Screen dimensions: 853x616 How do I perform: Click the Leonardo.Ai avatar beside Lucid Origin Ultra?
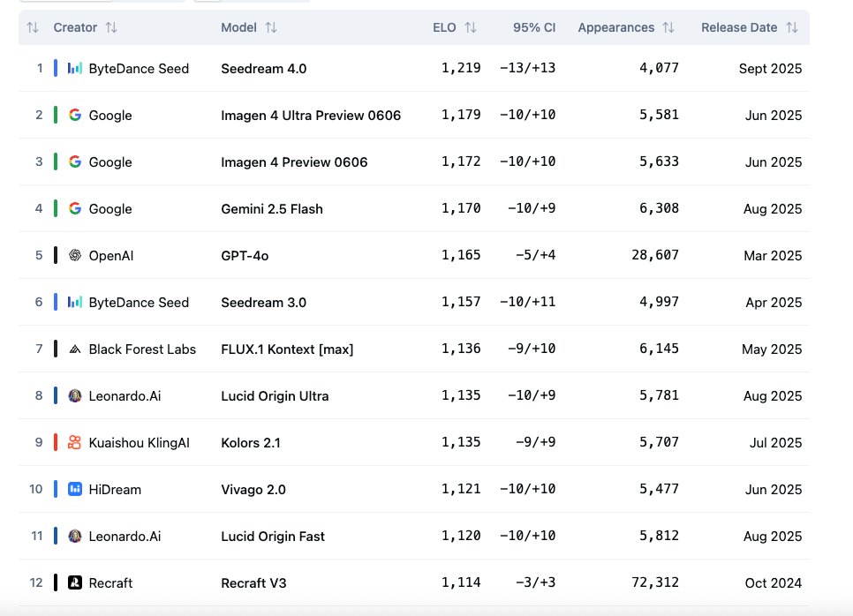coord(75,395)
